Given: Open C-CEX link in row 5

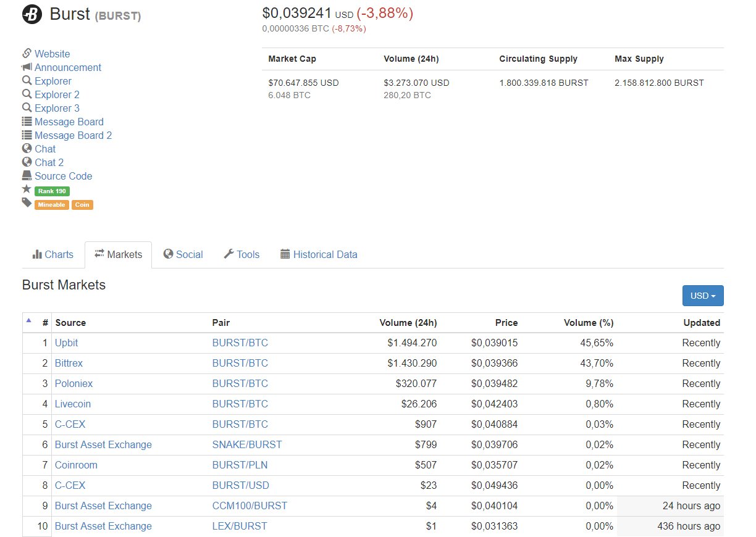Looking at the screenshot, I should click(x=70, y=424).
